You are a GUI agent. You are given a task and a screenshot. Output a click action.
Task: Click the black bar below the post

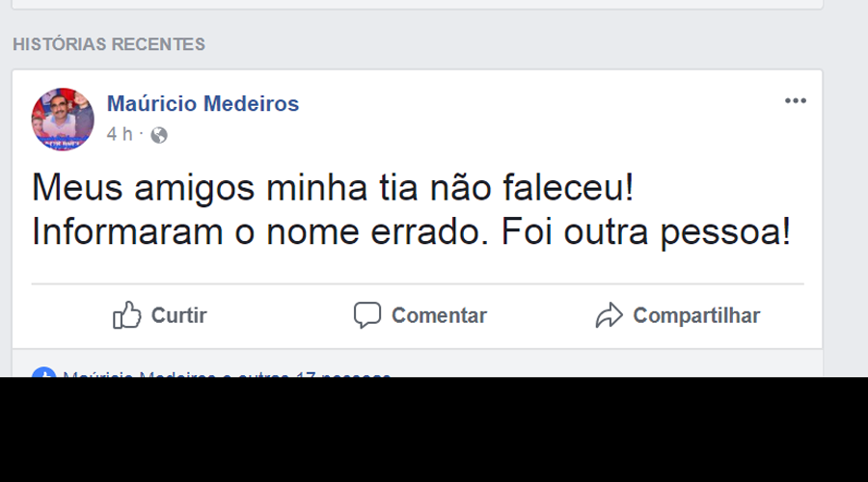click(434, 431)
